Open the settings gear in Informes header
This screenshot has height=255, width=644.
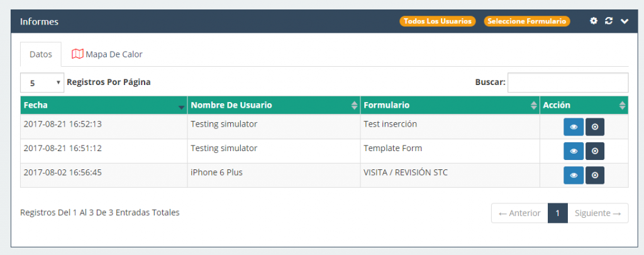click(593, 21)
